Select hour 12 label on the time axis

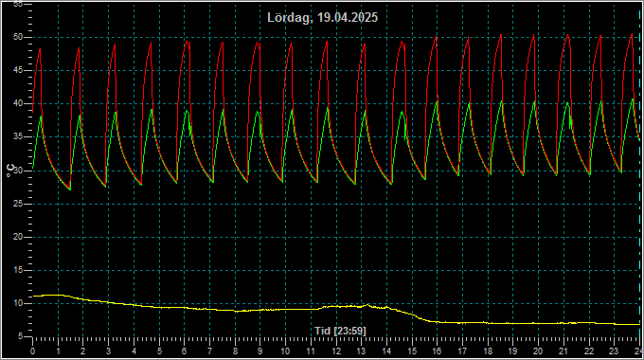pyautogui.click(x=336, y=351)
